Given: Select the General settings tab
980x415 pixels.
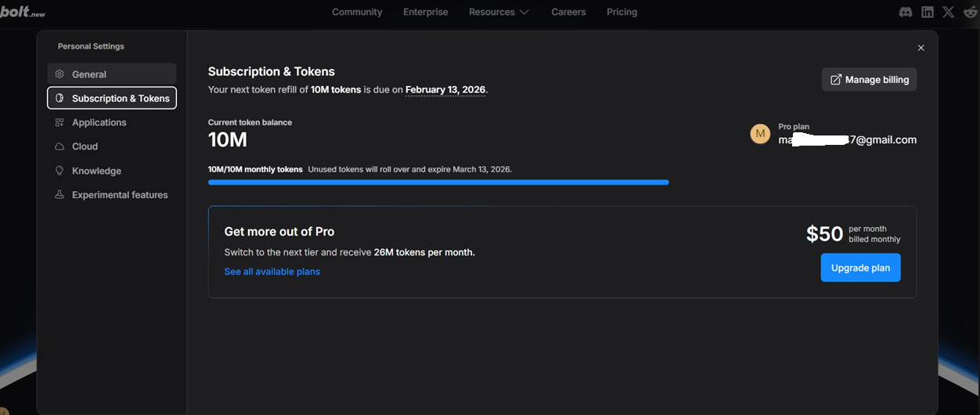Looking at the screenshot, I should (x=112, y=74).
